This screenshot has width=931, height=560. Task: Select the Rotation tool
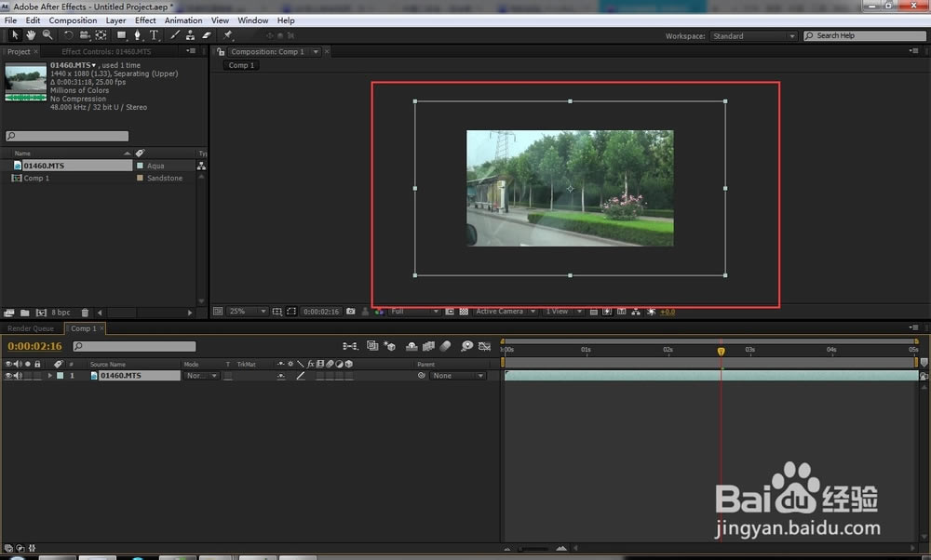pyautogui.click(x=68, y=34)
